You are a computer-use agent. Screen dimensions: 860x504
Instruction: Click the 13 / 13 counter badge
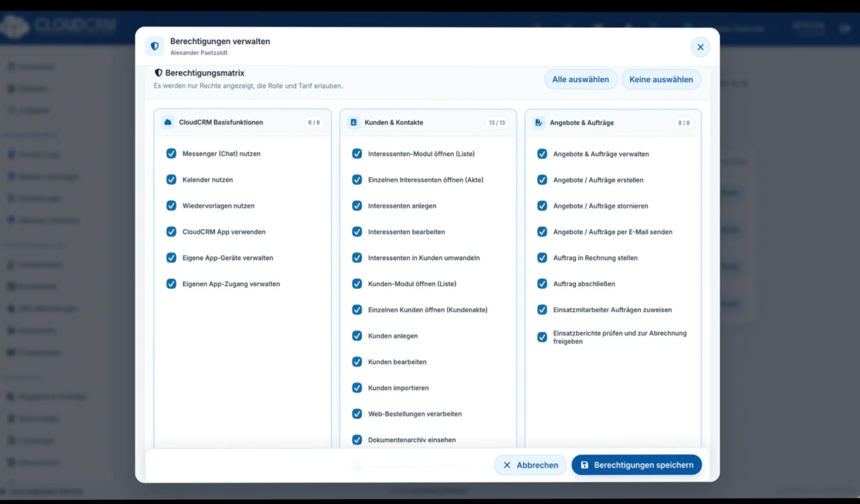[x=497, y=123]
